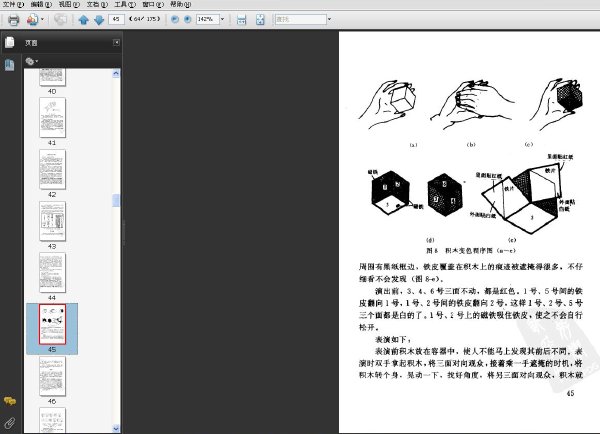The image size is (600, 434).
Task: Click the Comments panel icon in sidebar
Action: point(10,401)
